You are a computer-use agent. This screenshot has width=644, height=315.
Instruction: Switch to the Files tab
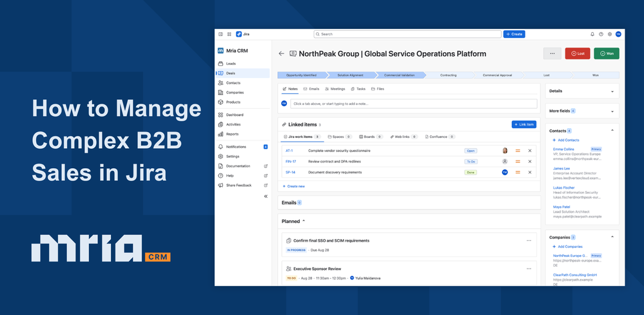coord(378,89)
